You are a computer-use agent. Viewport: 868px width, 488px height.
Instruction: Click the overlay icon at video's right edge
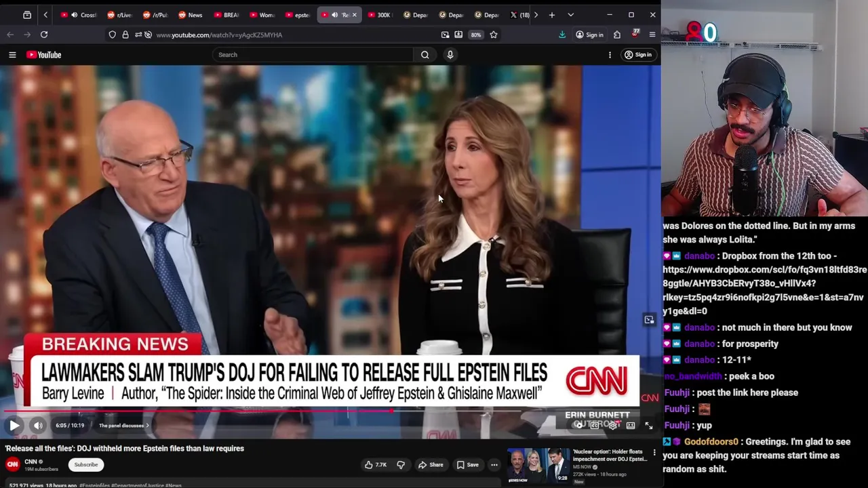pyautogui.click(x=649, y=320)
